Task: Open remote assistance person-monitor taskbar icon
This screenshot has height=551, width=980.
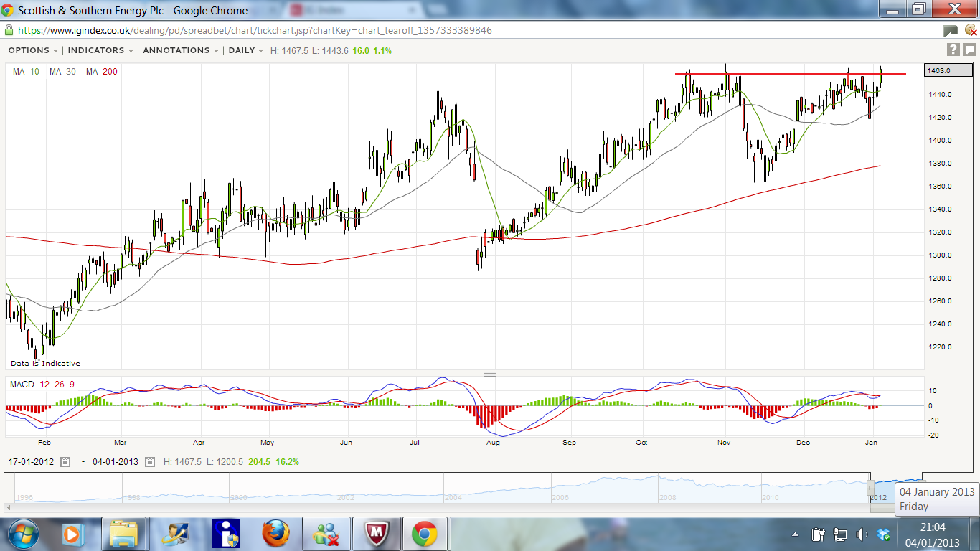Action: click(175, 534)
